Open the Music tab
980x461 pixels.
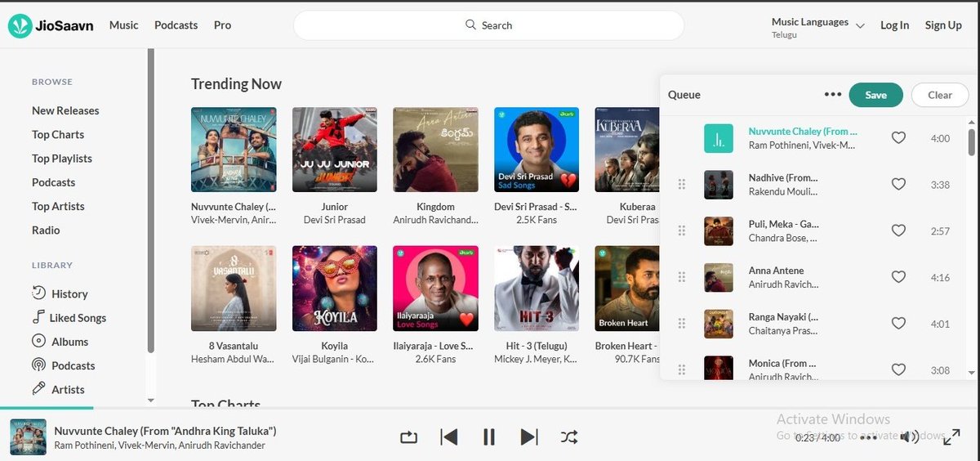click(124, 25)
